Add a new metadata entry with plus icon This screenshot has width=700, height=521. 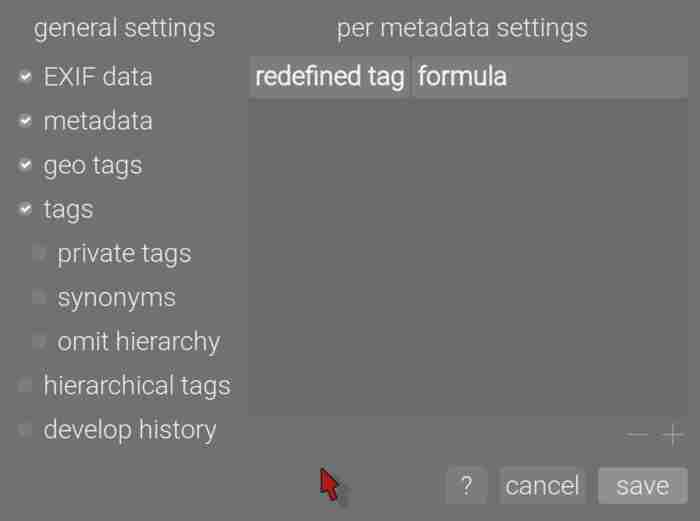[673, 435]
